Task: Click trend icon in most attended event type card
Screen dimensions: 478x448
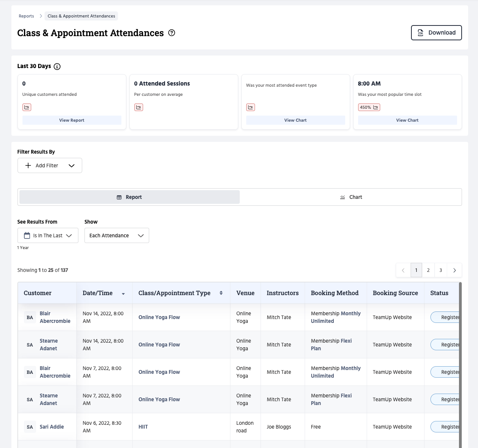Action: [250, 107]
